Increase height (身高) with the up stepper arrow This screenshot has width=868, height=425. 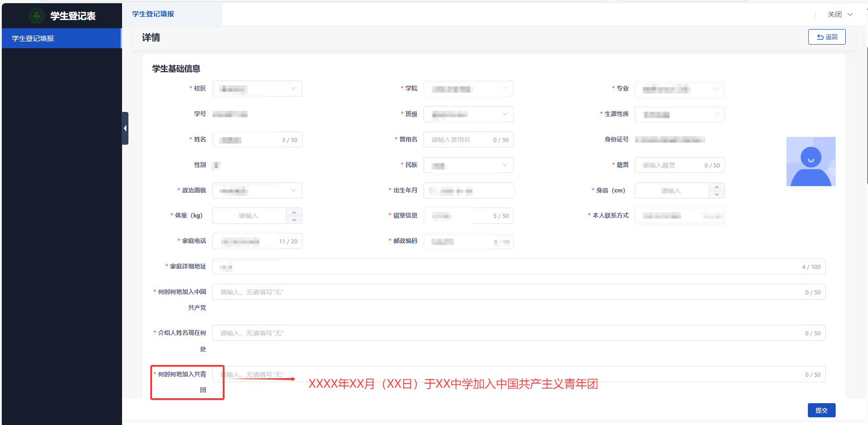pyautogui.click(x=716, y=187)
